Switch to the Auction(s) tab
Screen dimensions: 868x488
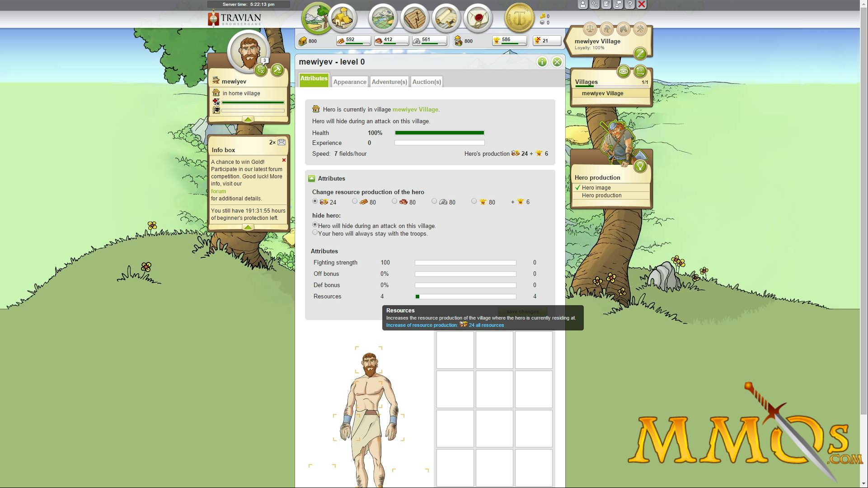coord(427,82)
